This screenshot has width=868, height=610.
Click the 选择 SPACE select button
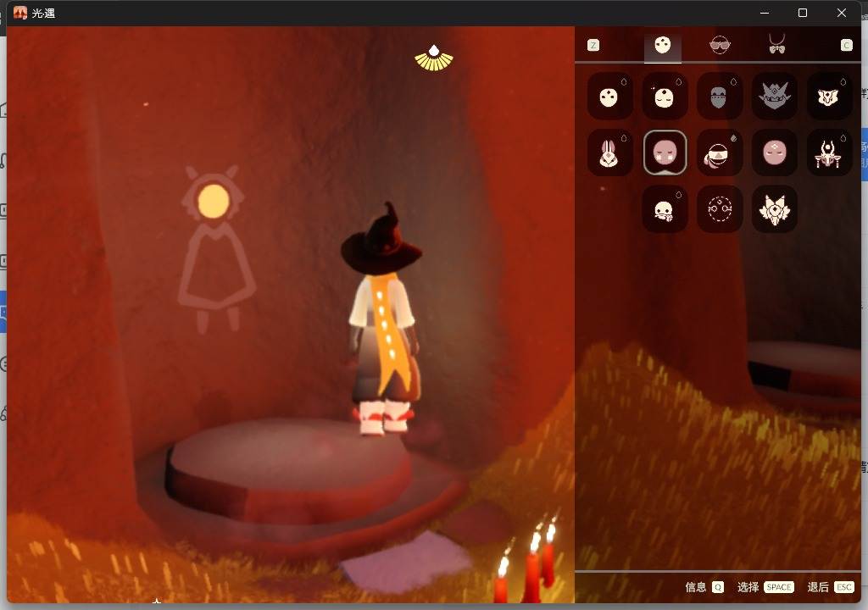(765, 587)
